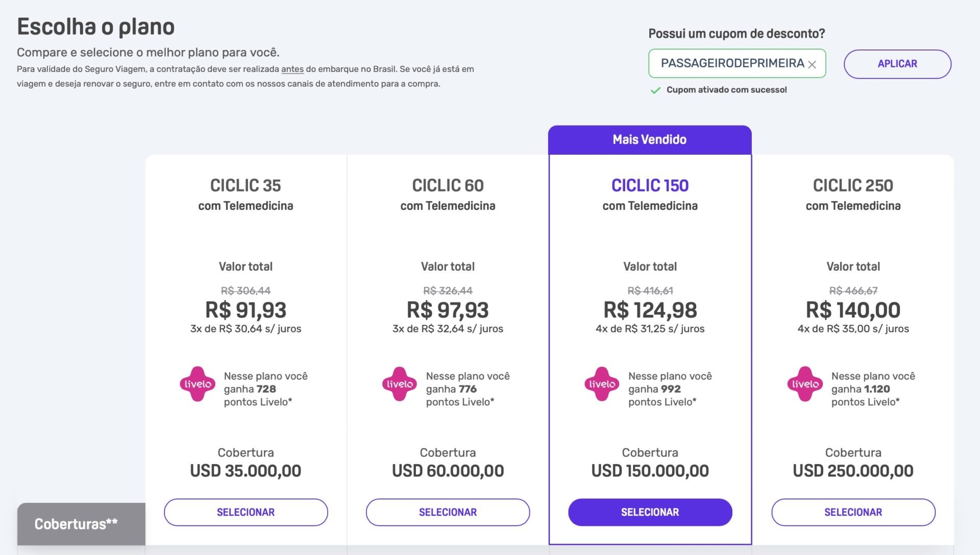
Task: Click the CICLIC 150 plan title
Action: click(650, 185)
